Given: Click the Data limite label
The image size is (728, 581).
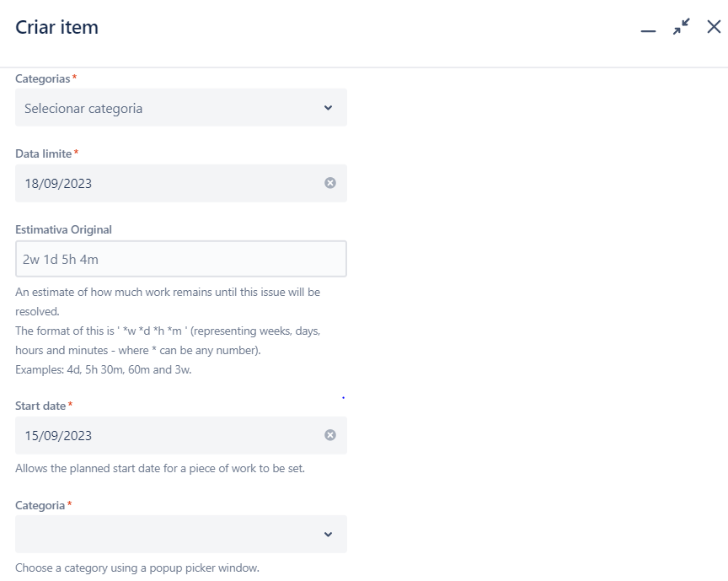Looking at the screenshot, I should (44, 153).
